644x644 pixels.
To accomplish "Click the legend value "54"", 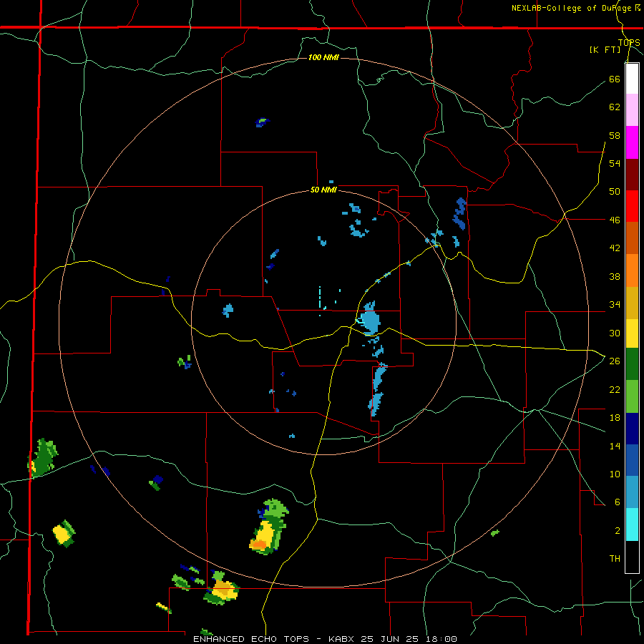I will (615, 163).
